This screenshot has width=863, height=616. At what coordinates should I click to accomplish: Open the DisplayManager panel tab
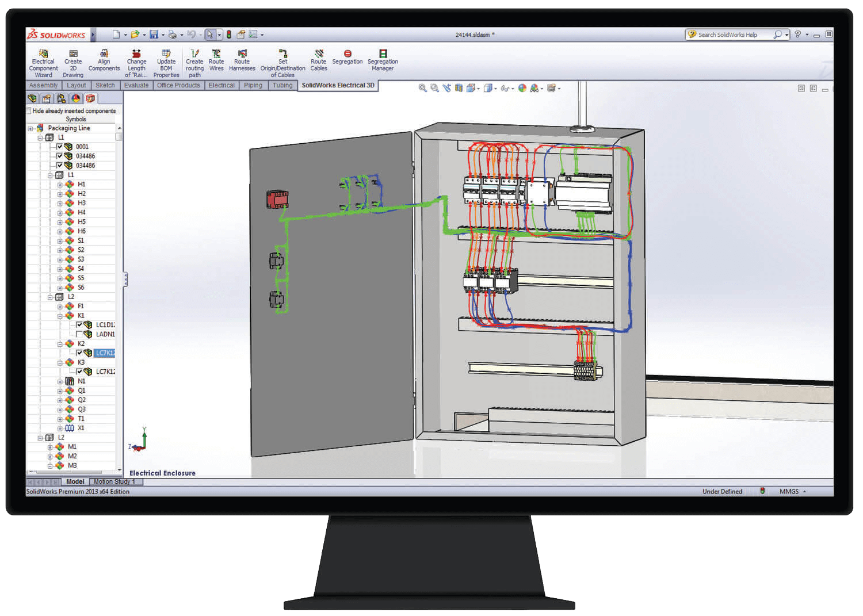pyautogui.click(x=76, y=98)
